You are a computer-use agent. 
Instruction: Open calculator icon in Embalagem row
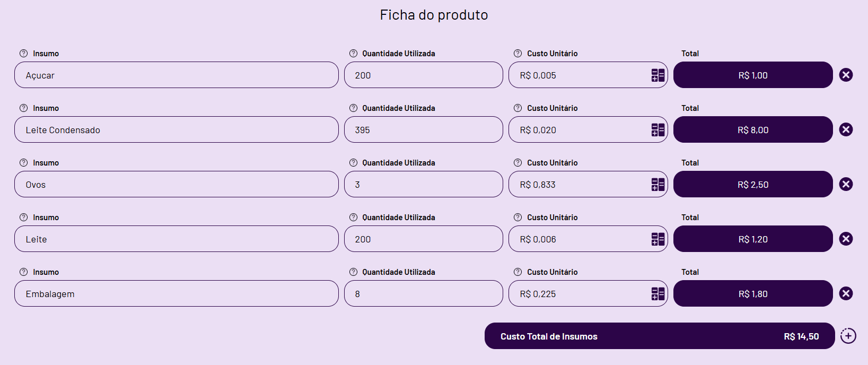(657, 294)
